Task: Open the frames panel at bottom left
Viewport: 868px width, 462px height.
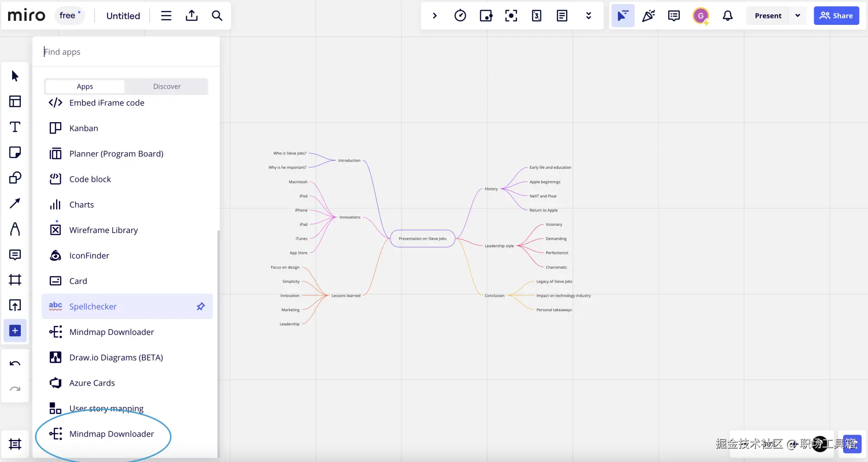Action: 15,444
